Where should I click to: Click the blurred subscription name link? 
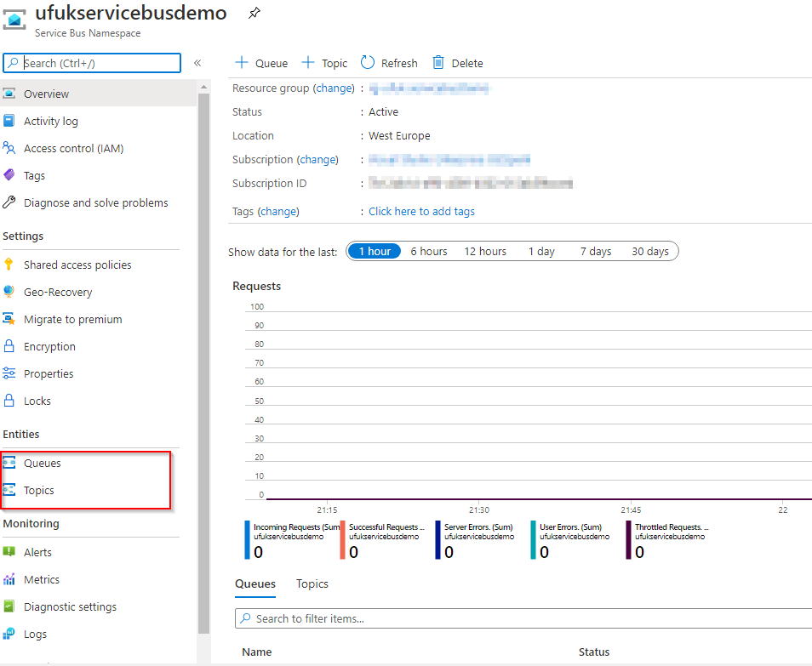[x=449, y=159]
